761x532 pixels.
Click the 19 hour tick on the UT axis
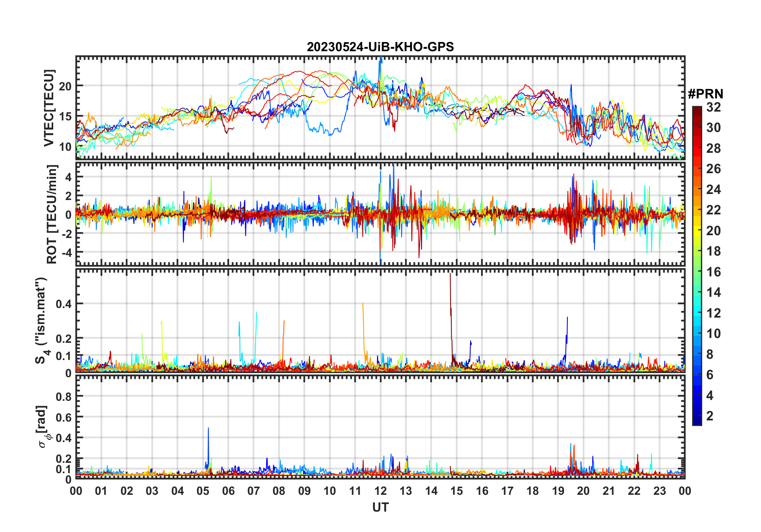[558, 491]
